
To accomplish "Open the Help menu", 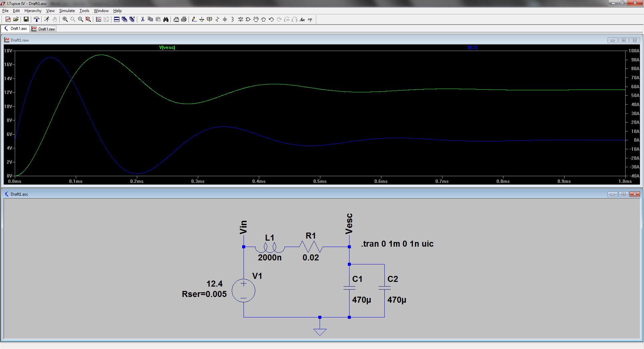I will 117,11.
